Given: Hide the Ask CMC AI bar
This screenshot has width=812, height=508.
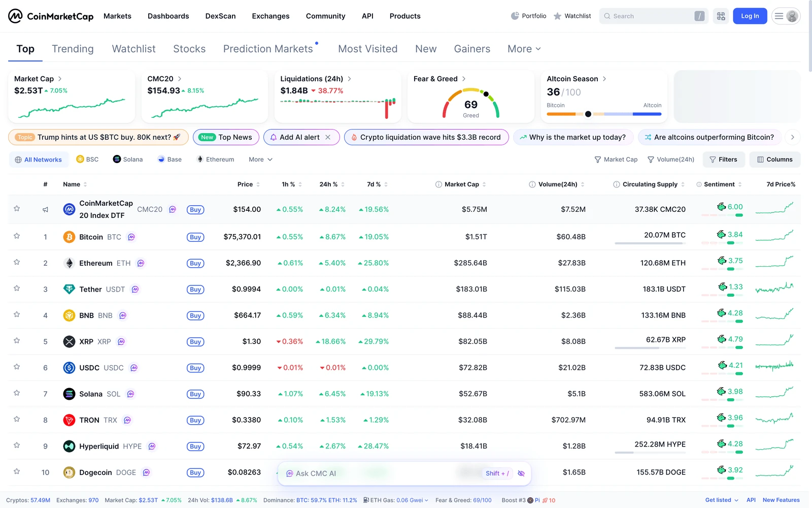Looking at the screenshot, I should pos(521,473).
